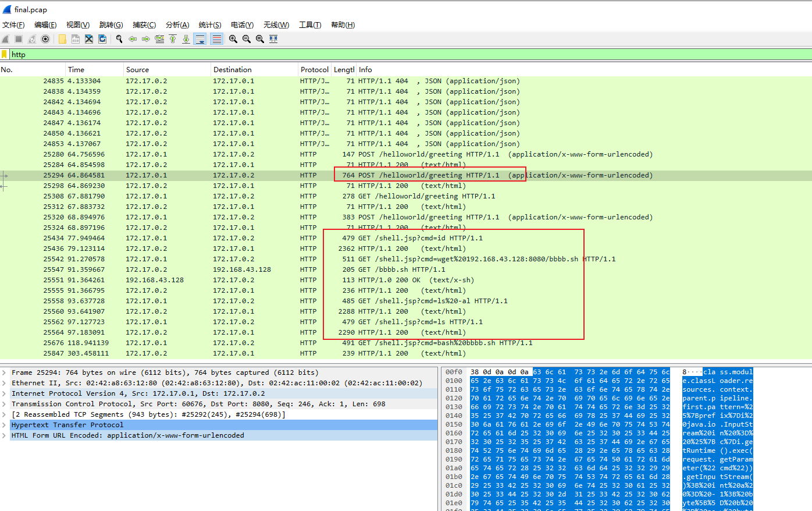Select packet 25558 GET cmd=ls%20-al
The width and height of the screenshot is (812, 511).
click(406, 301)
